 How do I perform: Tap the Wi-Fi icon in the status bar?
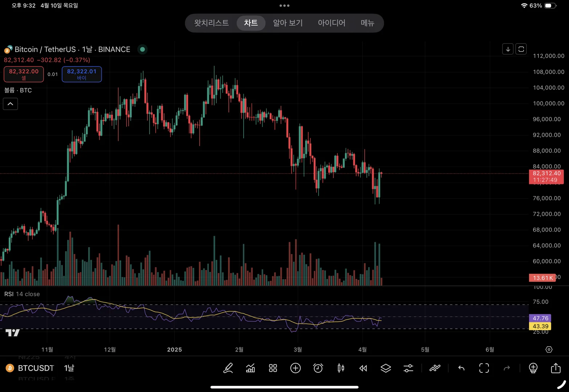[524, 5]
